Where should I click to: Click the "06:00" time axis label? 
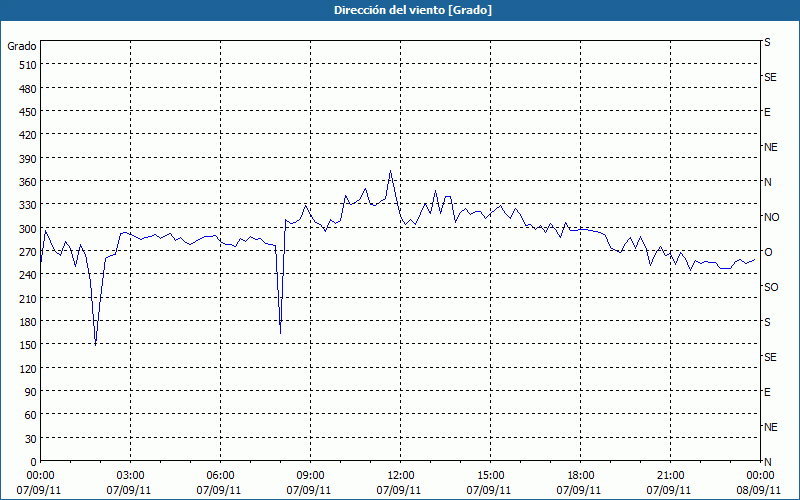[220, 476]
